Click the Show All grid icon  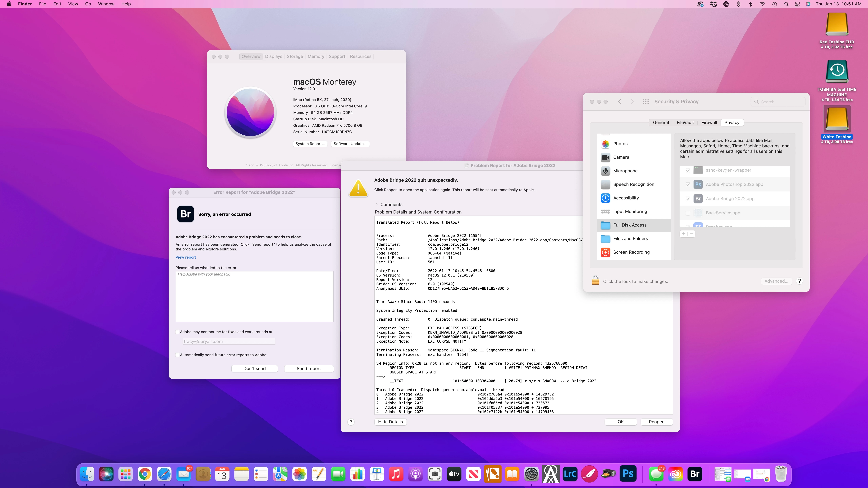pyautogui.click(x=646, y=102)
